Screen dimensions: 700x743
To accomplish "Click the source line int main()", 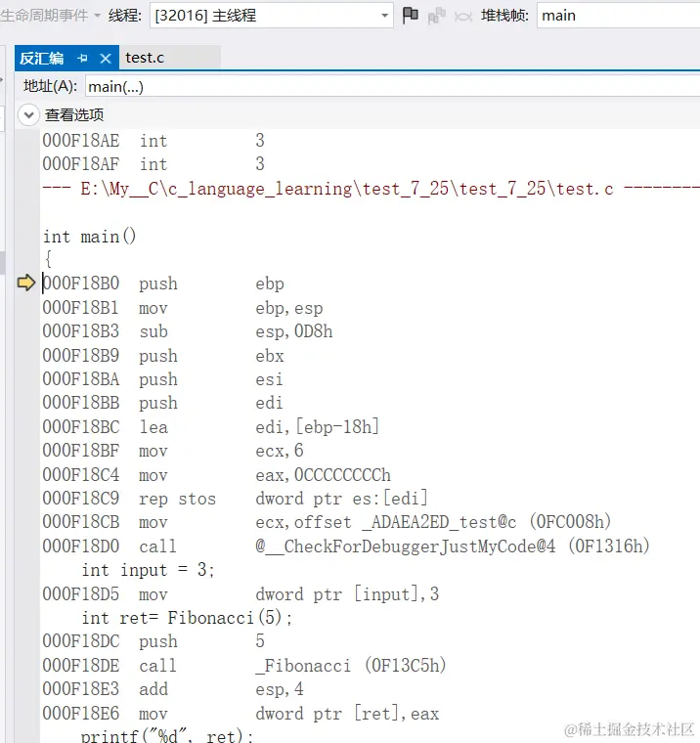I will (90, 236).
